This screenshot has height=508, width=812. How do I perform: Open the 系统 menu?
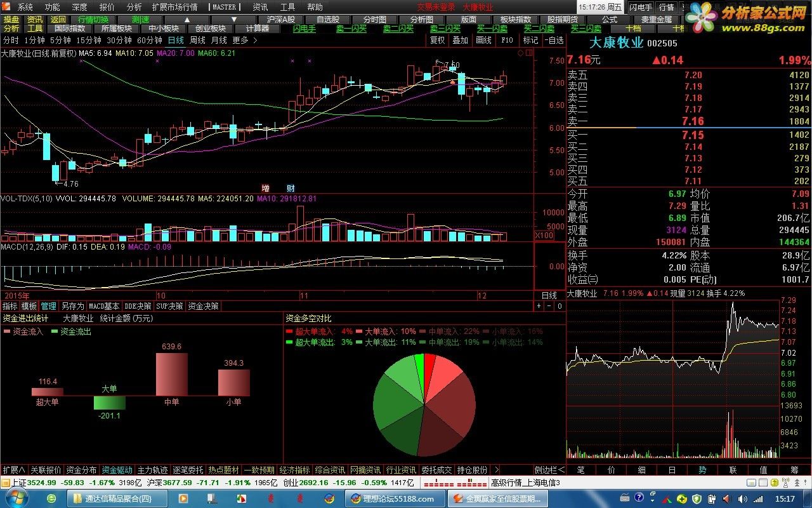coord(25,7)
